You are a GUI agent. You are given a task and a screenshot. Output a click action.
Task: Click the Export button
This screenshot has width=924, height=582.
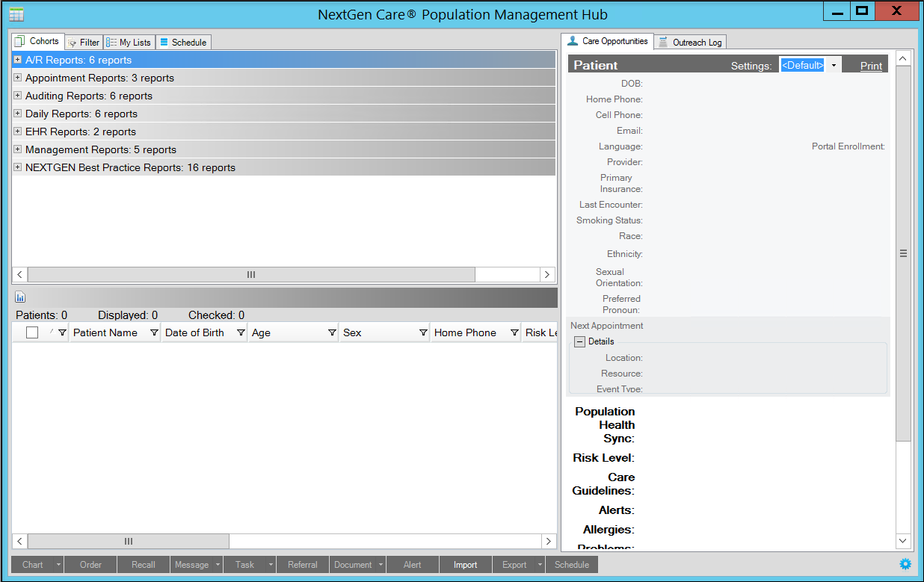514,565
